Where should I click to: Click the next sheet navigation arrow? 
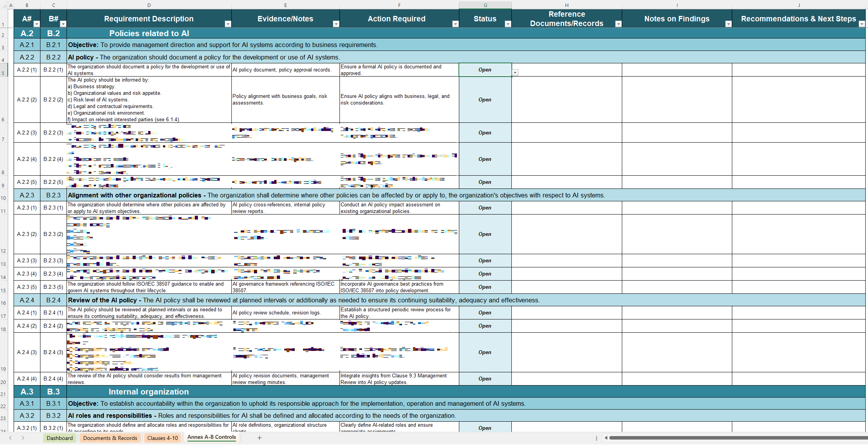[23, 438]
